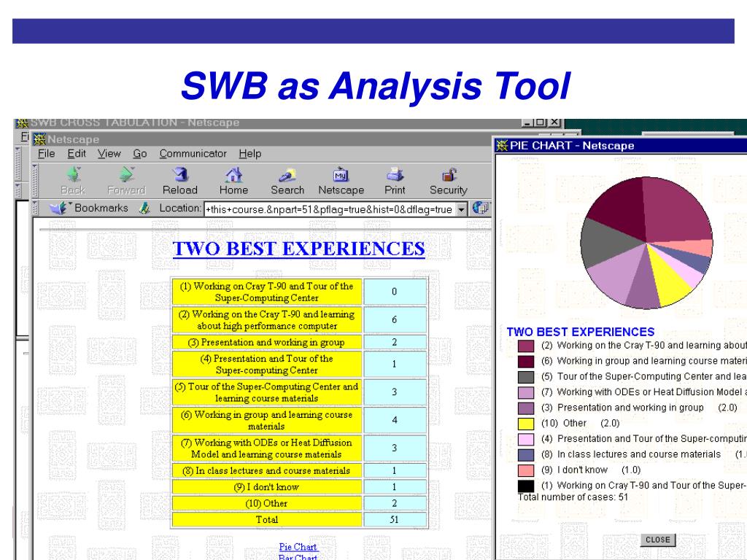Screen dimensions: 747x560
Task: Open the Bar Chart link
Action: pos(298,557)
